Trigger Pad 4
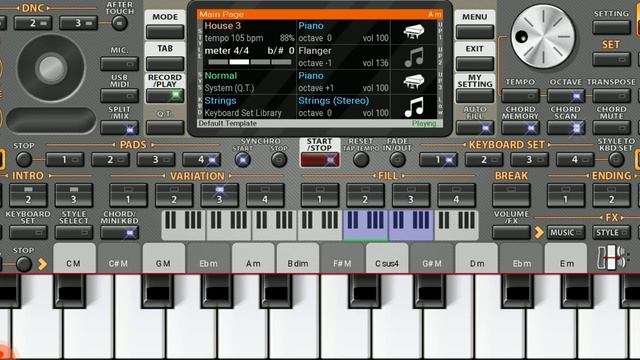The image size is (640, 360). click(x=202, y=160)
